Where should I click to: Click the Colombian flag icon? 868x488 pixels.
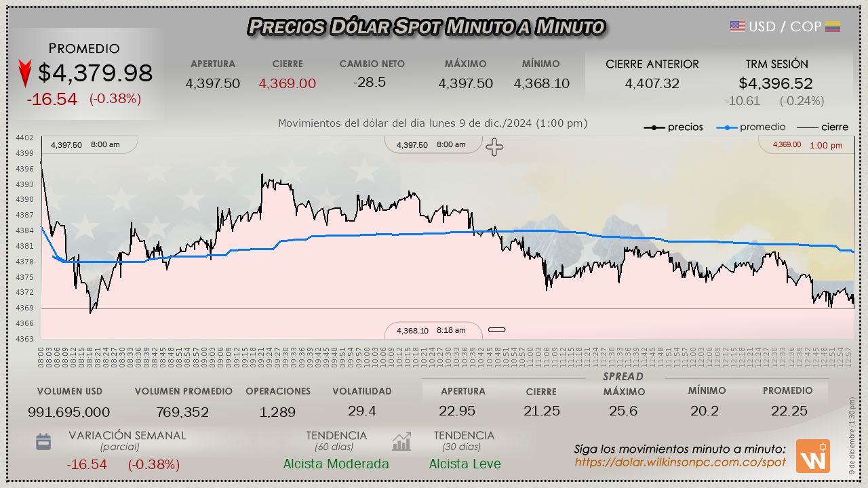[x=833, y=26]
